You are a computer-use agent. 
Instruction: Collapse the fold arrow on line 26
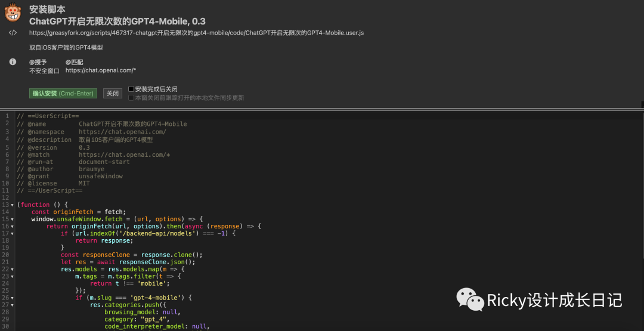pos(13,298)
